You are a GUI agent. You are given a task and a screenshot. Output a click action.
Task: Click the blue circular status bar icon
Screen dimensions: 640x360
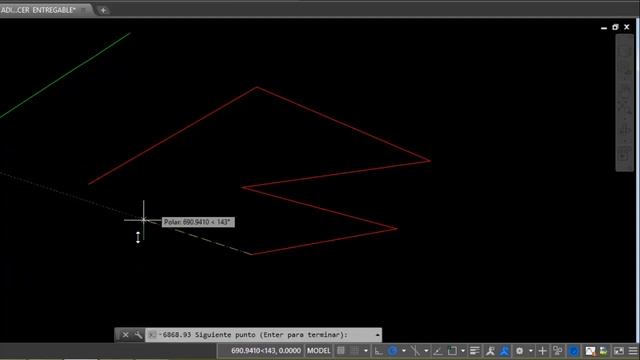pyautogui.click(x=573, y=351)
